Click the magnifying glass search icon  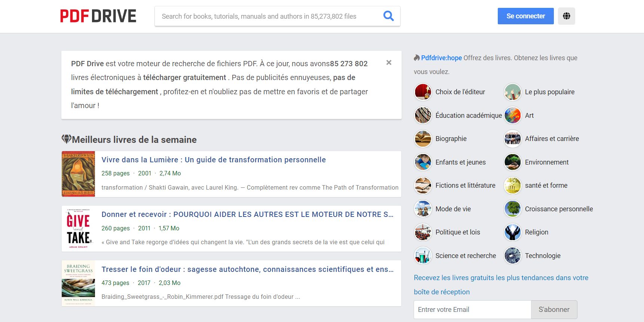coord(389,16)
